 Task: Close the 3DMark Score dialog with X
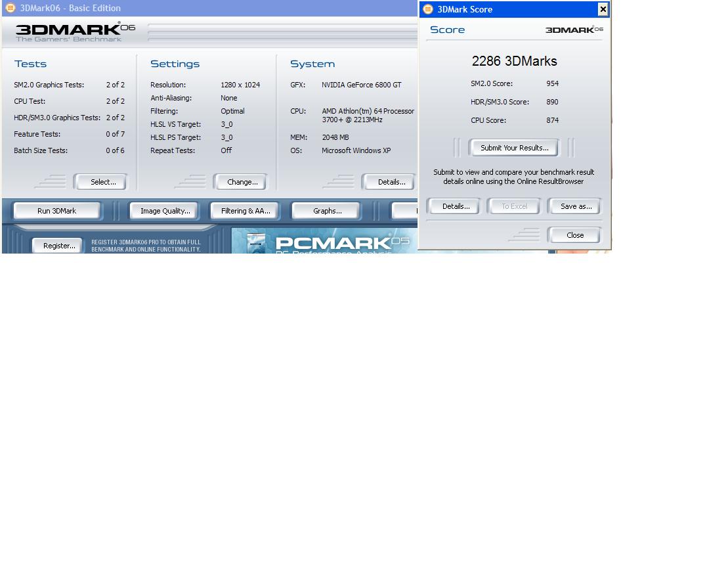pyautogui.click(x=603, y=9)
